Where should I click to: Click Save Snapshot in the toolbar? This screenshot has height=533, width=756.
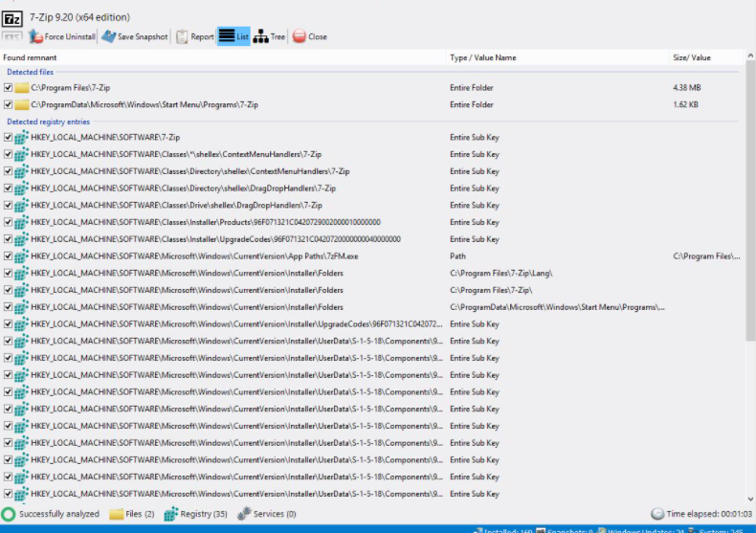[135, 36]
